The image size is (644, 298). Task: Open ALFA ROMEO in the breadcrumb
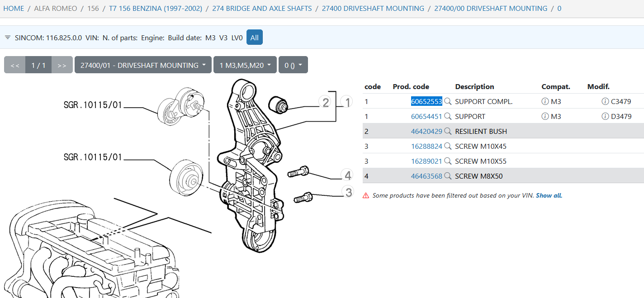point(56,8)
